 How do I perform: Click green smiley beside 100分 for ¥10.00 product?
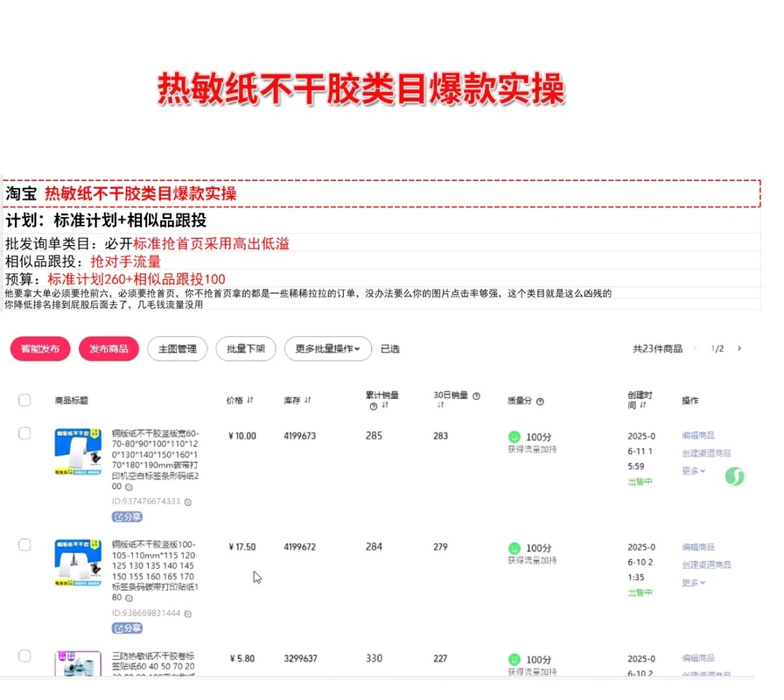(514, 437)
